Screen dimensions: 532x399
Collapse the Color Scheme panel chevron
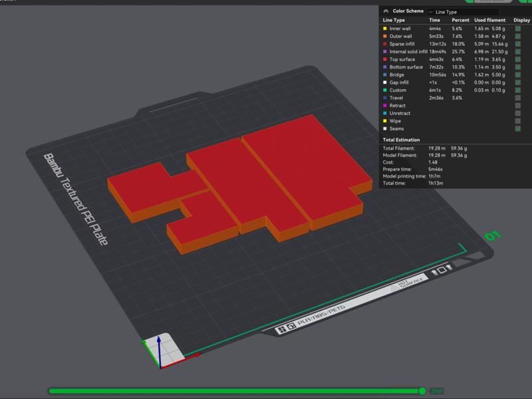click(386, 11)
